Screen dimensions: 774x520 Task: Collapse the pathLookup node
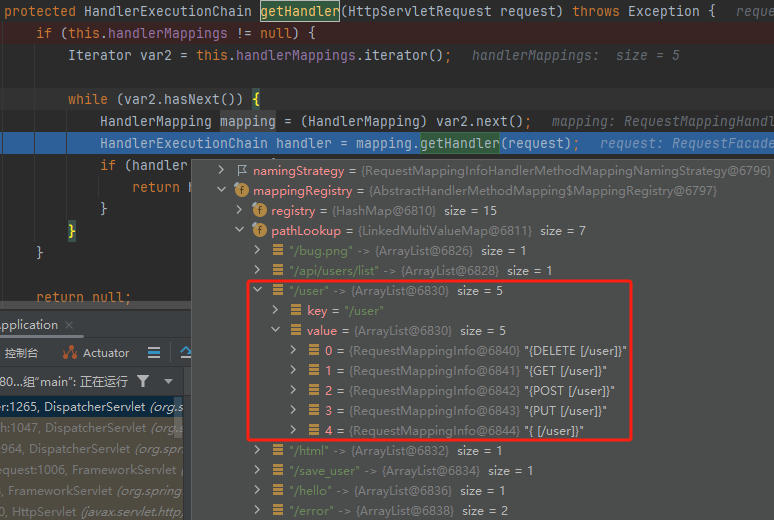[x=239, y=230]
